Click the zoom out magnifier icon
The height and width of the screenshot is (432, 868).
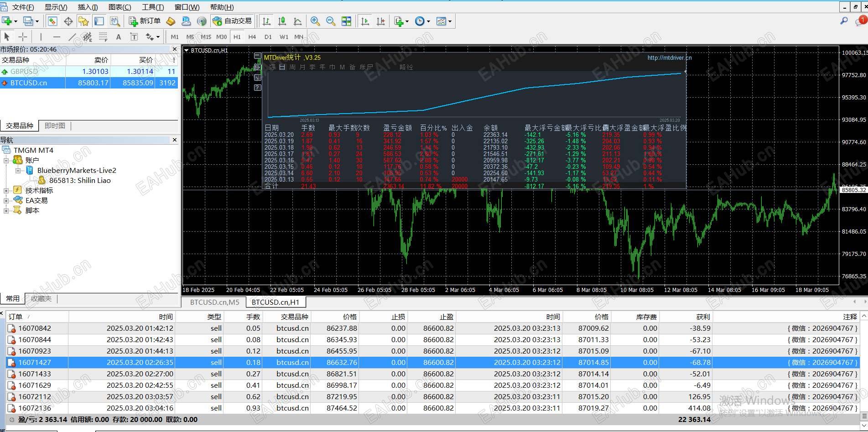coord(331,21)
